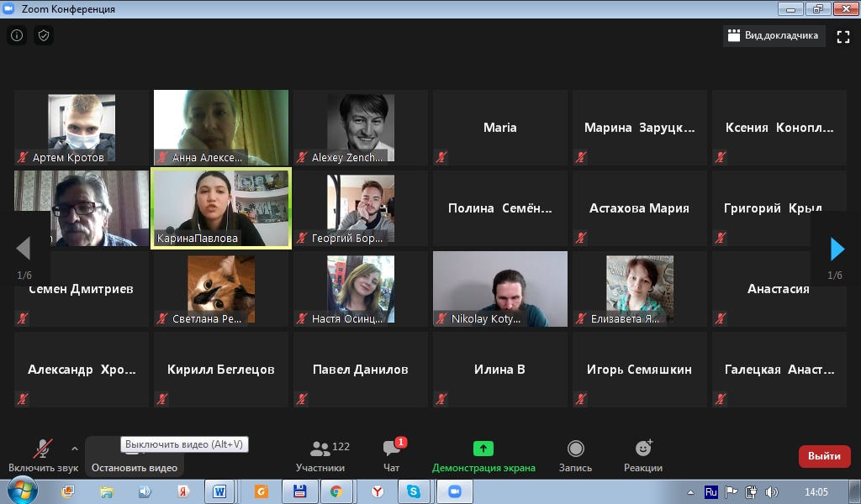Open the Windows Start menu
861x504 pixels.
(23, 491)
